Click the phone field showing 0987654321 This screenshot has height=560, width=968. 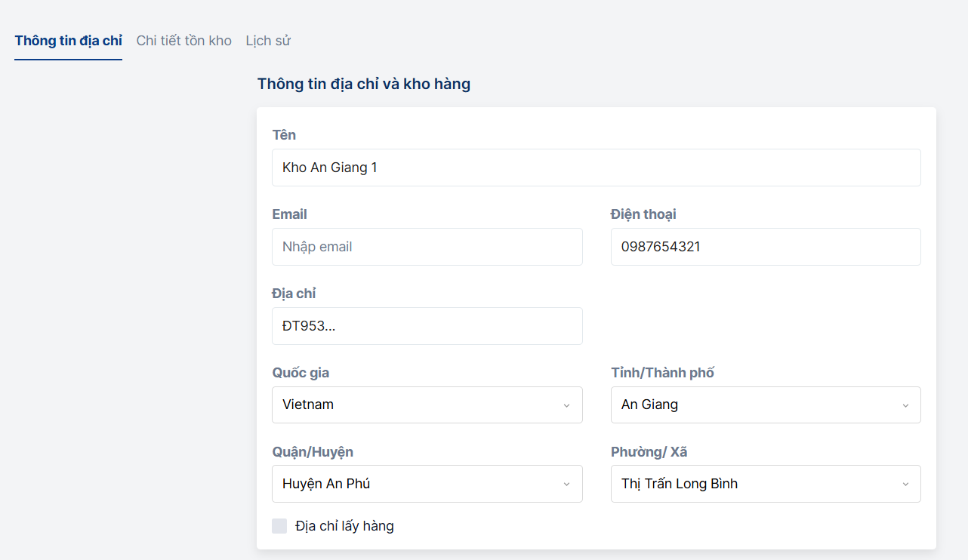765,247
